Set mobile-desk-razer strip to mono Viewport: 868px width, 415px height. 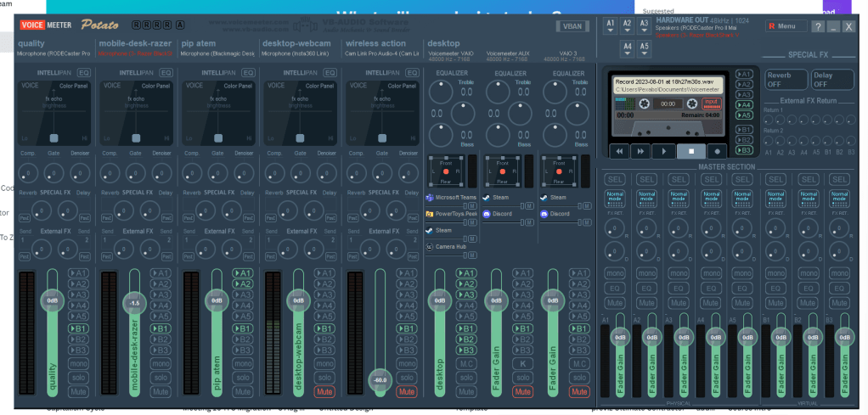point(161,363)
